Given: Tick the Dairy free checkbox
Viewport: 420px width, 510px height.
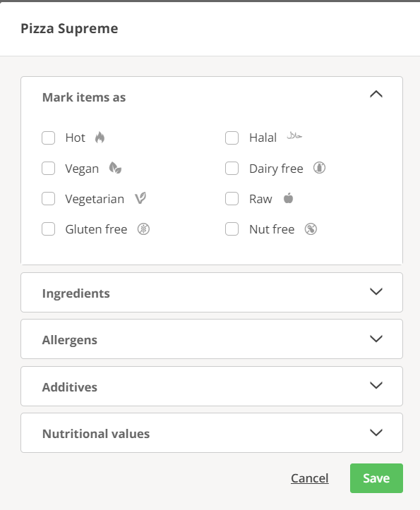Looking at the screenshot, I should pos(232,169).
